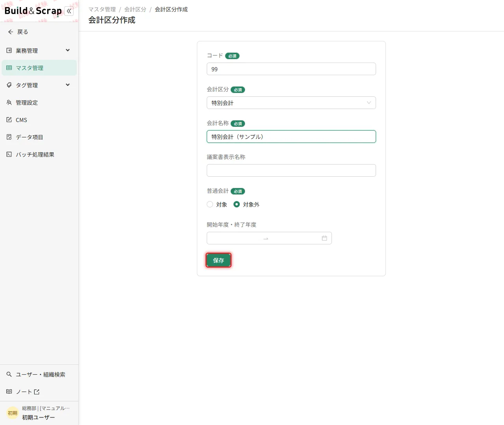The width and height of the screenshot is (504, 425).
Task: Open バッチ処理結果 from the sidebar
Action: (39, 154)
